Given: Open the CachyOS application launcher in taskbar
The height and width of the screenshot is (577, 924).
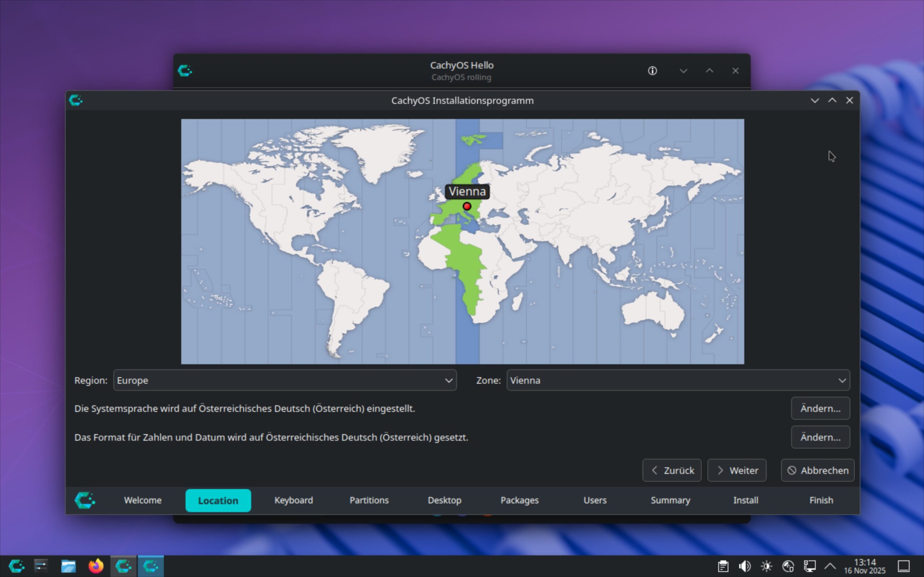Looking at the screenshot, I should (x=16, y=565).
